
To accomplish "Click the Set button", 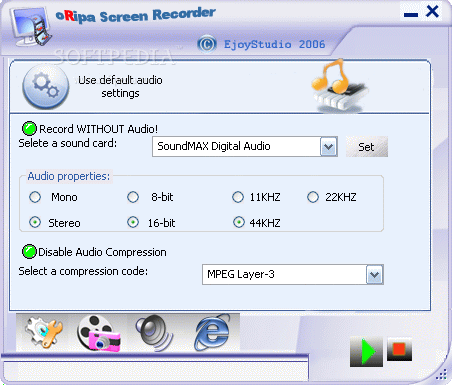I will pyautogui.click(x=367, y=147).
